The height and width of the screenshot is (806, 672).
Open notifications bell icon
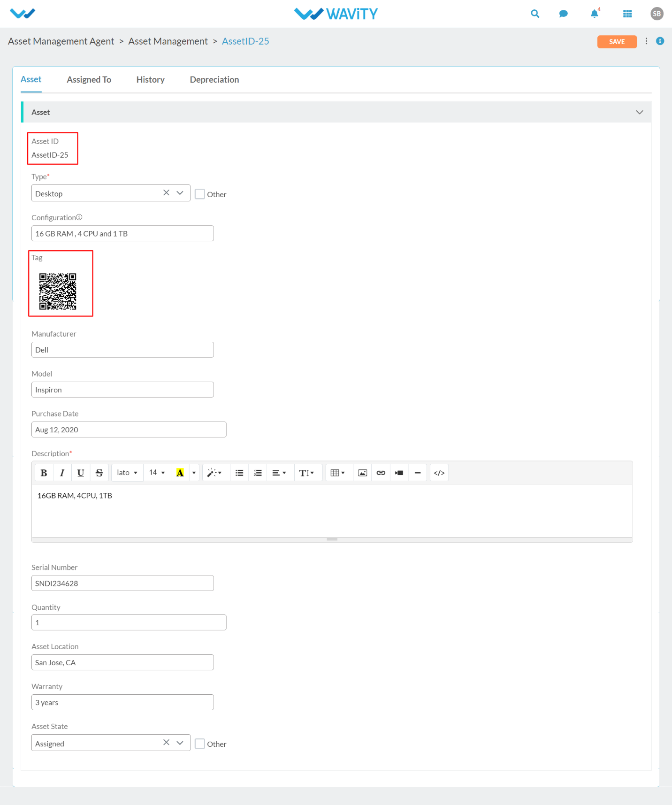(595, 14)
